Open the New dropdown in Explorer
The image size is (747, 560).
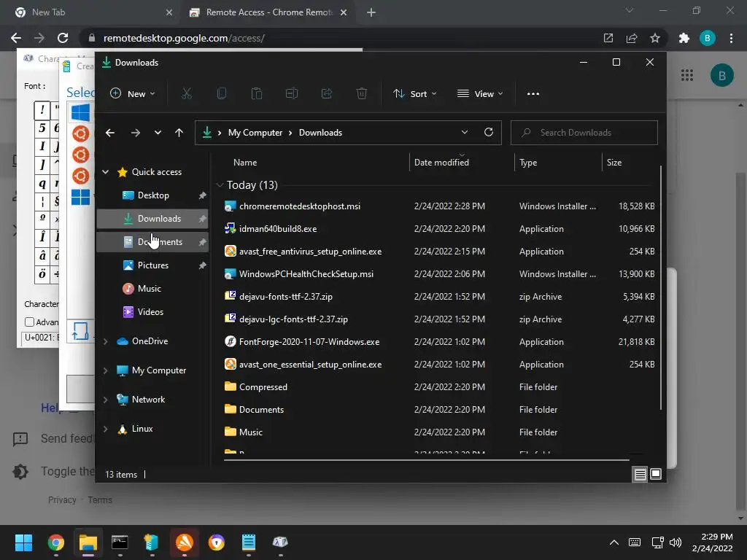(x=133, y=94)
